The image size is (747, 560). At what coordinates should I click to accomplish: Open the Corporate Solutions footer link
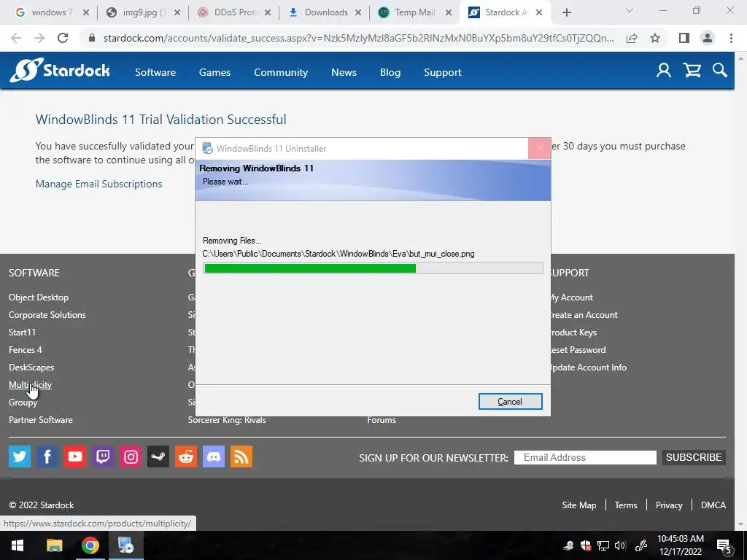pos(47,315)
